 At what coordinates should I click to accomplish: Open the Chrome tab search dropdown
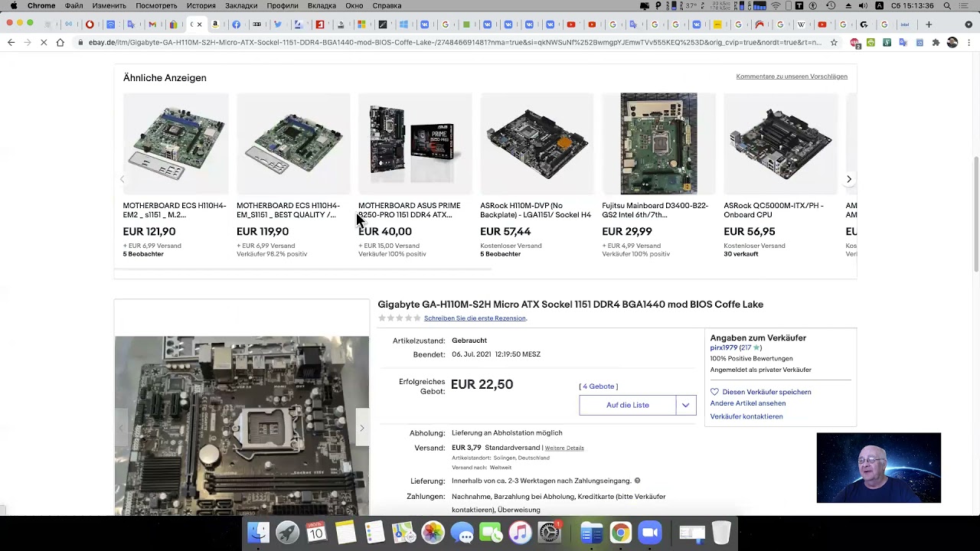pos(969,24)
